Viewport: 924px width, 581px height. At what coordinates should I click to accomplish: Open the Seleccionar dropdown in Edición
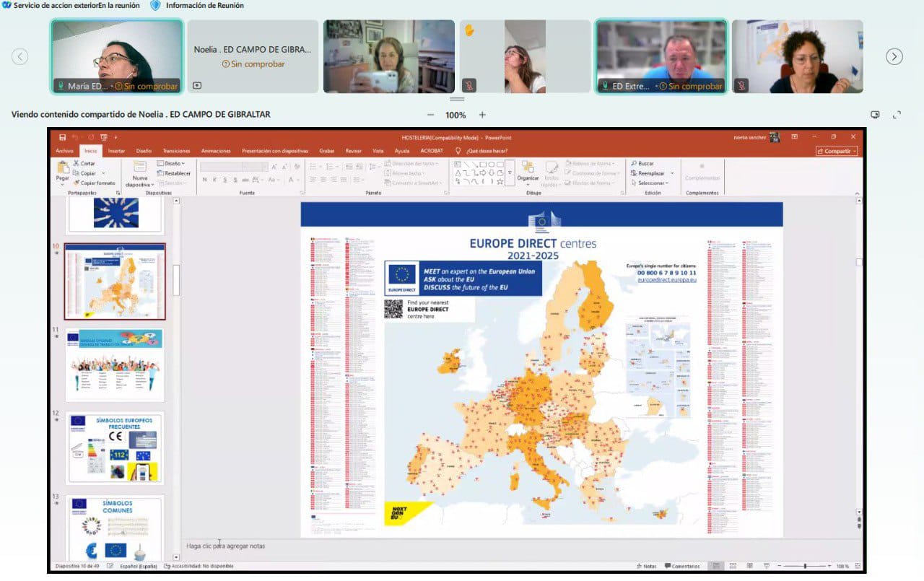652,183
